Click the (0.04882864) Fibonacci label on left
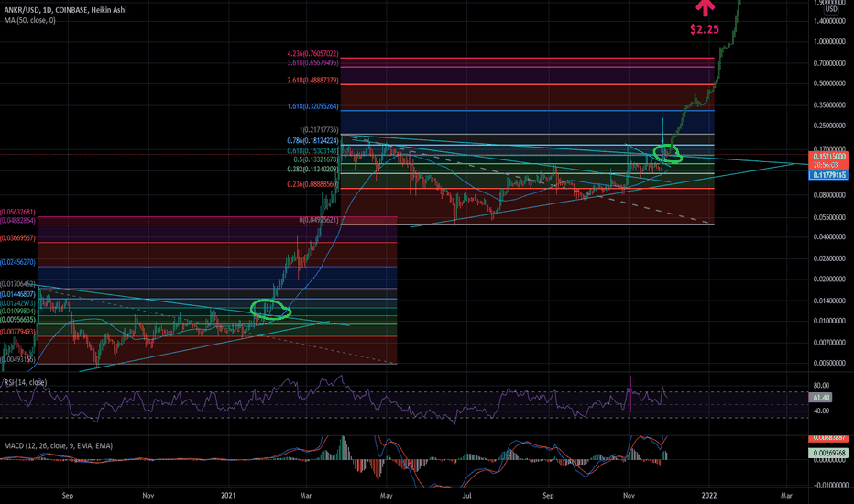 coord(18,221)
